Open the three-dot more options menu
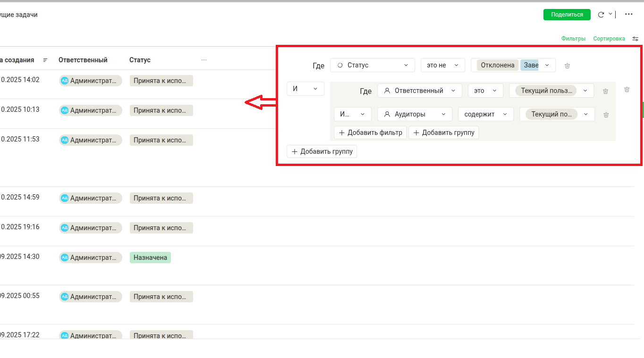644x358 pixels. pyautogui.click(x=628, y=15)
